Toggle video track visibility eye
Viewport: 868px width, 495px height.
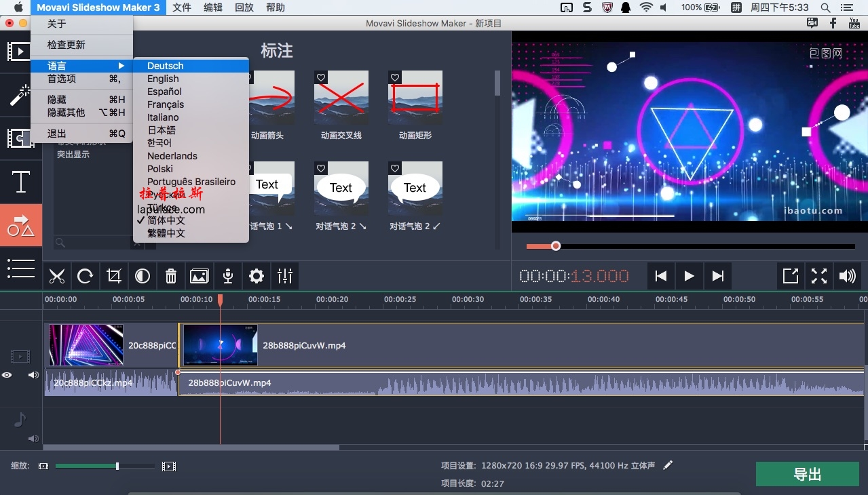click(x=7, y=375)
